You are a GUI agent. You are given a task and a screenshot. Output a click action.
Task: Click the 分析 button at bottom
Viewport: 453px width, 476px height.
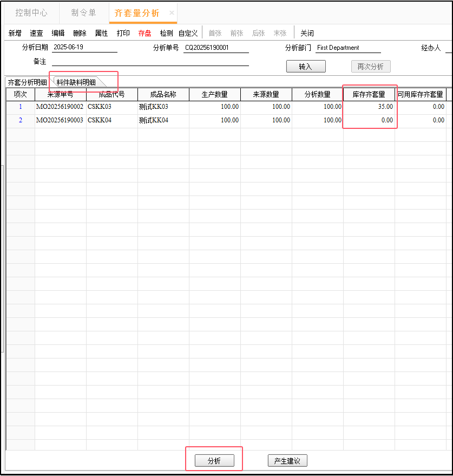[214, 461]
